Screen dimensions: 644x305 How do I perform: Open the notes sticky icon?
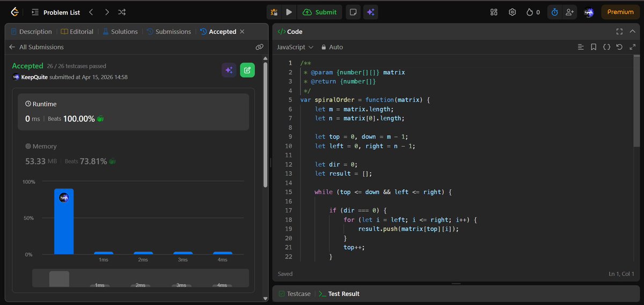point(353,12)
